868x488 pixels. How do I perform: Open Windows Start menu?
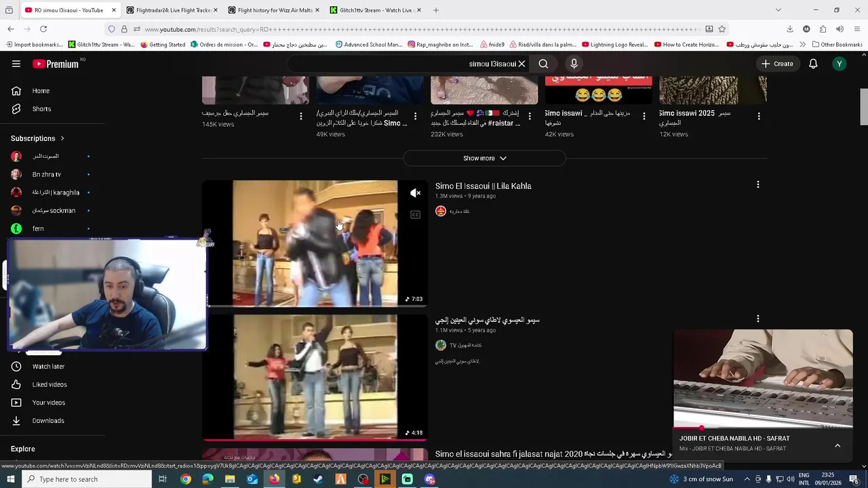(9, 479)
